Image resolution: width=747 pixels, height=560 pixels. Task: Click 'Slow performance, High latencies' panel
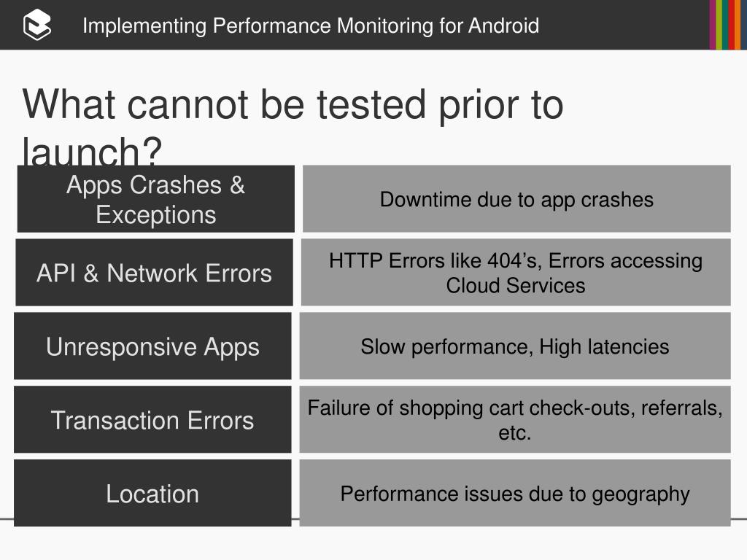tap(515, 346)
